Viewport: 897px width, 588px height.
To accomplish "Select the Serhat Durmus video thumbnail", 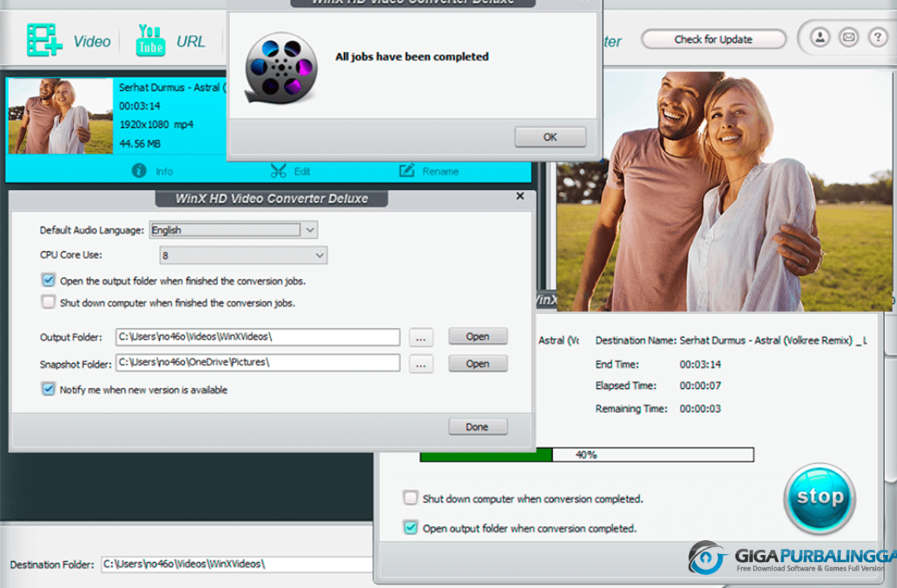I will tap(61, 116).
